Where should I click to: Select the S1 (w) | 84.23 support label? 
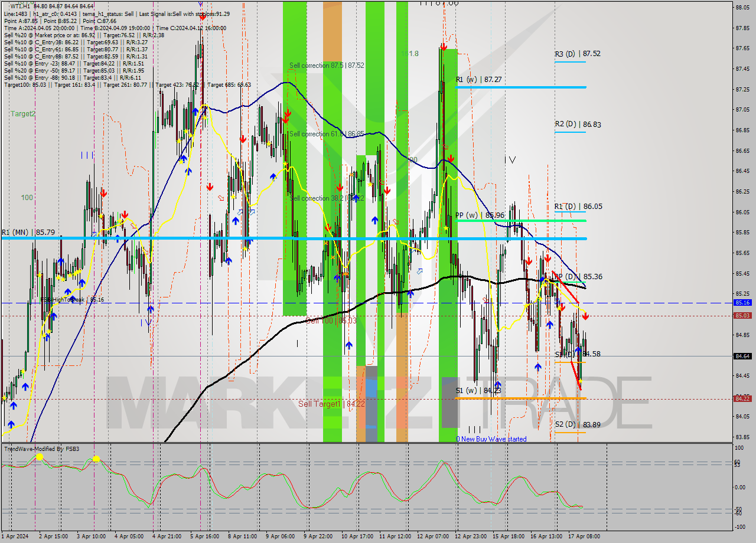[x=478, y=391]
